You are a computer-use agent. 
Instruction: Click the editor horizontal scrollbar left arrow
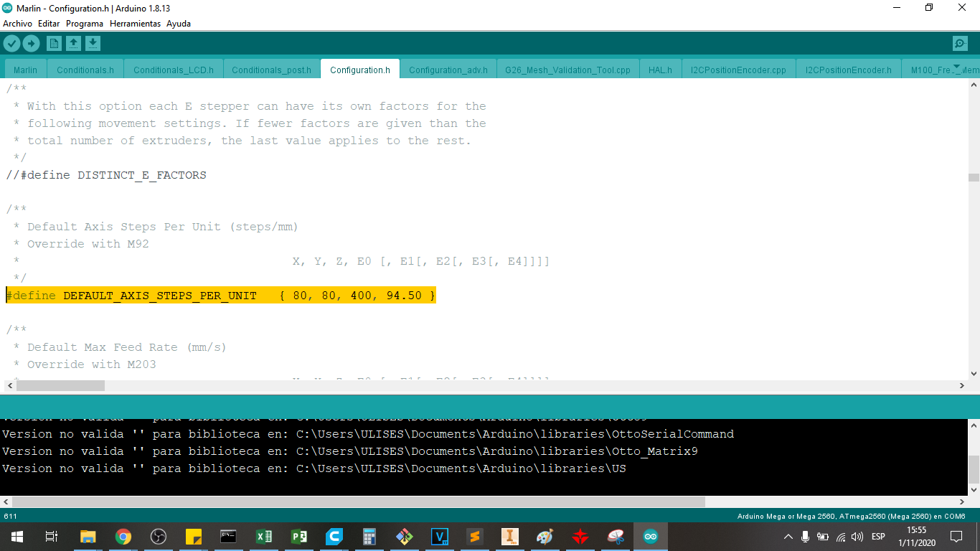(x=10, y=386)
